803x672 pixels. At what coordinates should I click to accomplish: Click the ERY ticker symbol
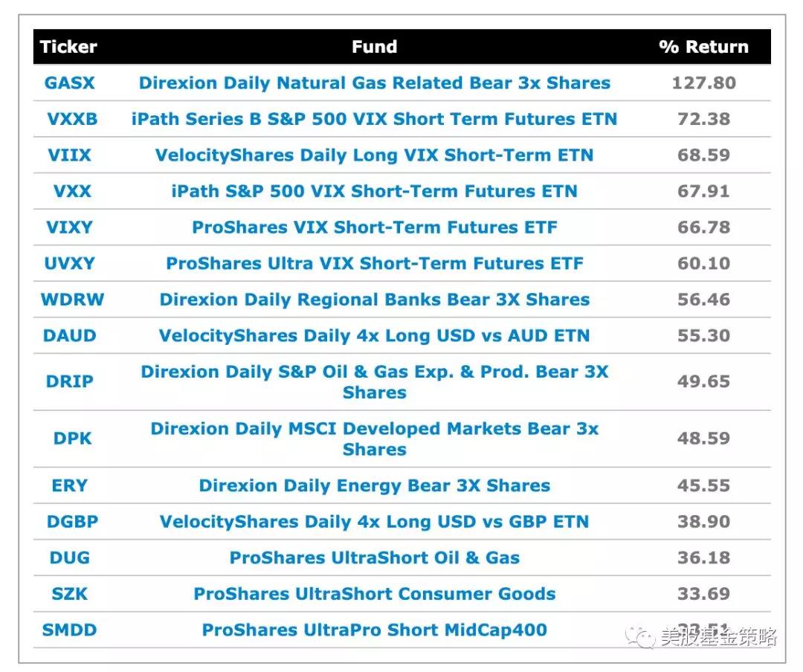tap(69, 485)
